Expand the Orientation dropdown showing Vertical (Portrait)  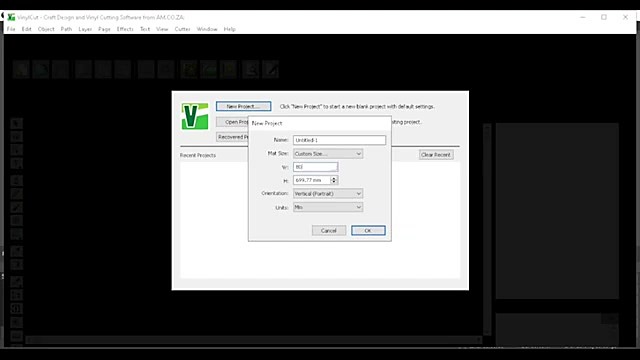[328, 193]
